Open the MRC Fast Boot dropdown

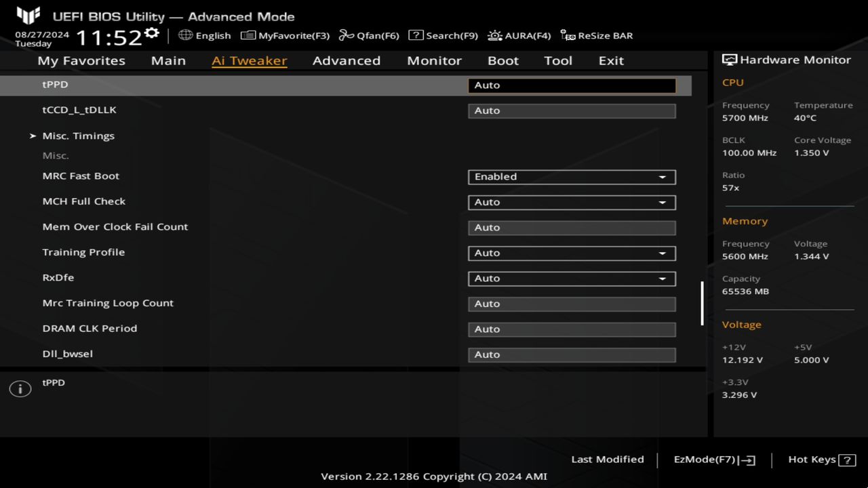(572, 177)
